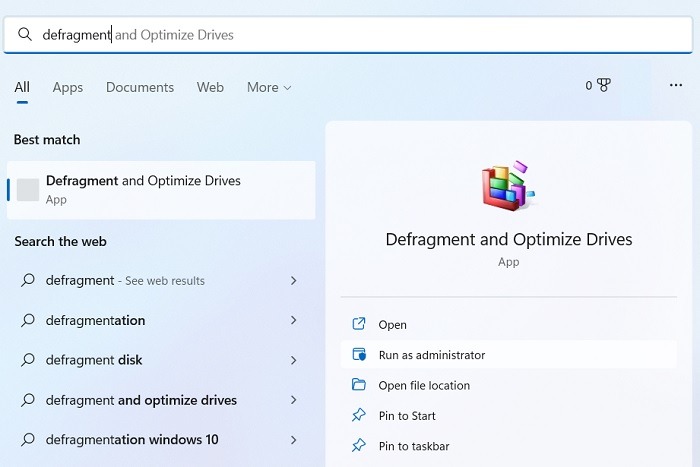This screenshot has height=467, width=700.
Task: Switch to the Documents tab
Action: point(140,87)
